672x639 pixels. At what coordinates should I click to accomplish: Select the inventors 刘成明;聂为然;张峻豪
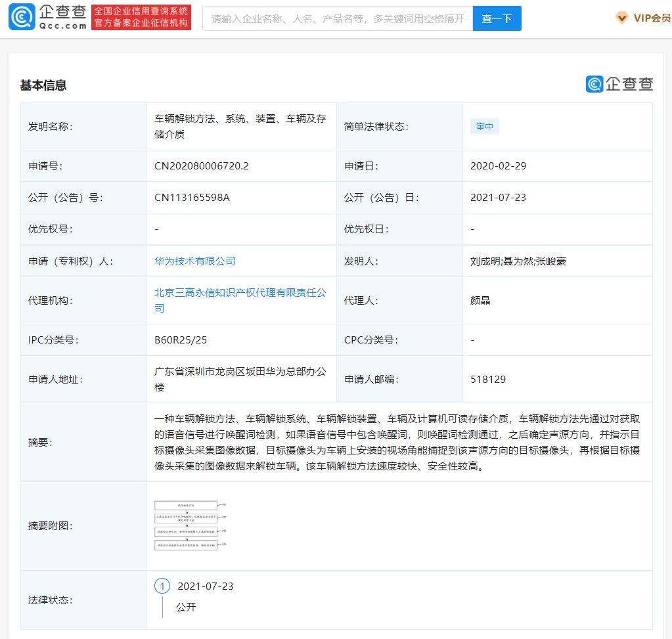518,261
